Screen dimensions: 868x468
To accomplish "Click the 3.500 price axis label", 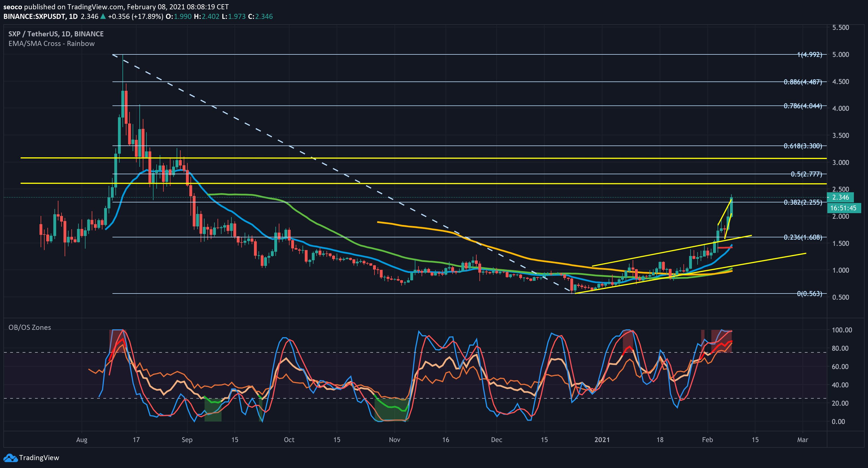I will click(841, 135).
